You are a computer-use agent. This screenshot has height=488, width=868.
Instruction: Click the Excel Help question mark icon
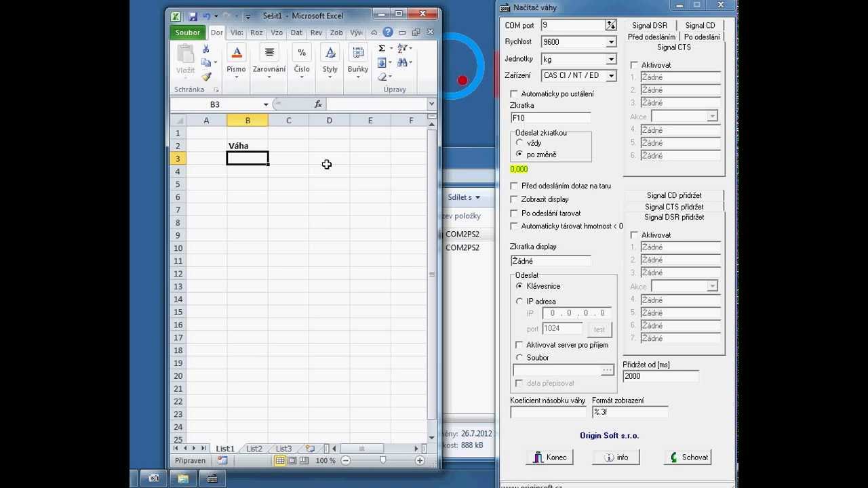coord(388,32)
